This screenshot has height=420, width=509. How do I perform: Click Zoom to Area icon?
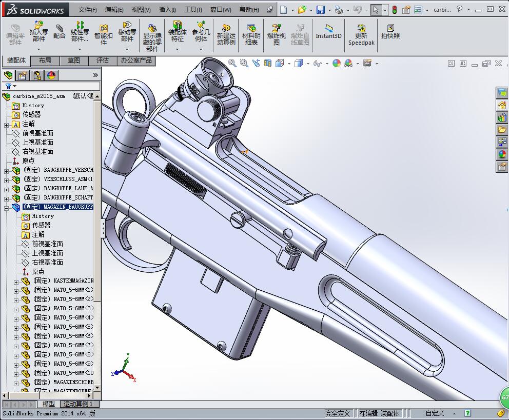[244, 63]
